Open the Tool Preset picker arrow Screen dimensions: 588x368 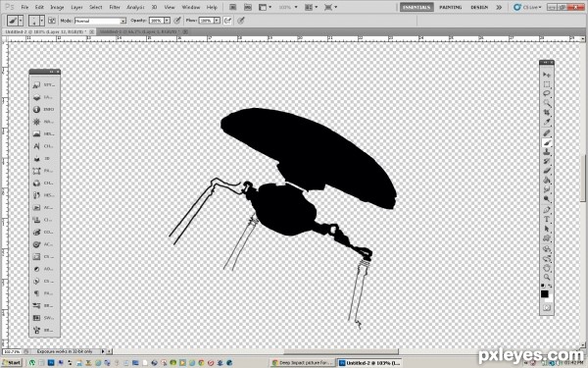click(21, 21)
